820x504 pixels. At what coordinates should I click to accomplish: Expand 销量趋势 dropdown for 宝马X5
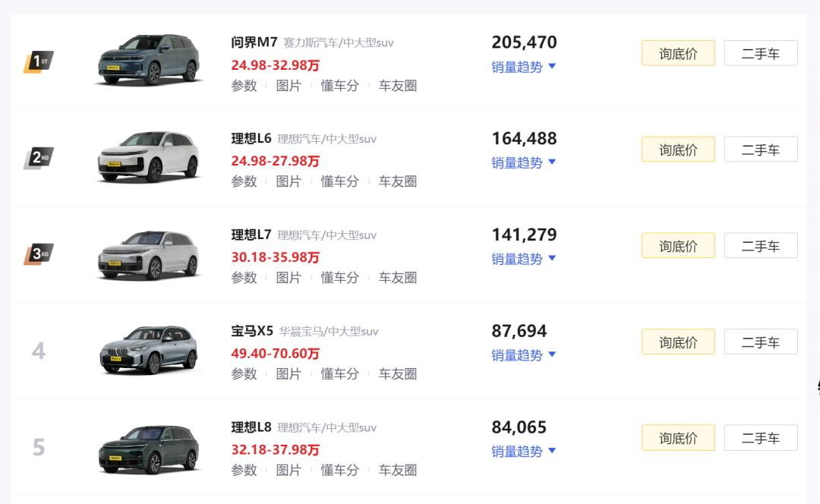click(523, 355)
